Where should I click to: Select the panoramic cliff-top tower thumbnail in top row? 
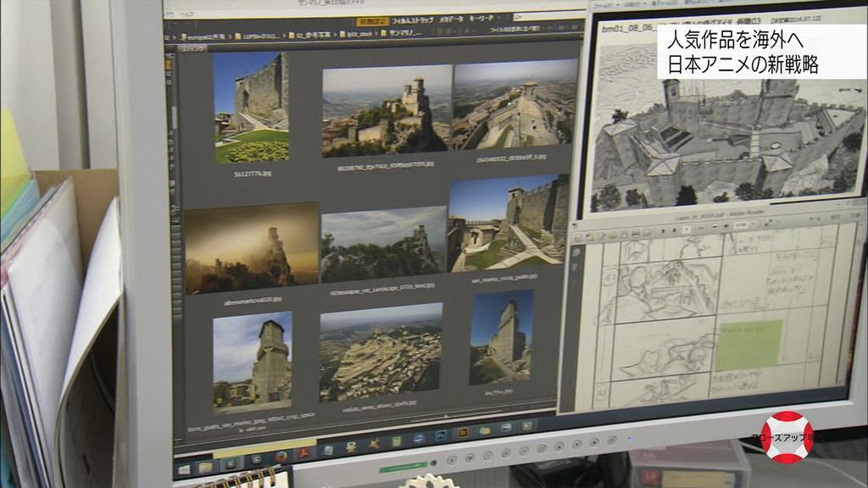387,111
